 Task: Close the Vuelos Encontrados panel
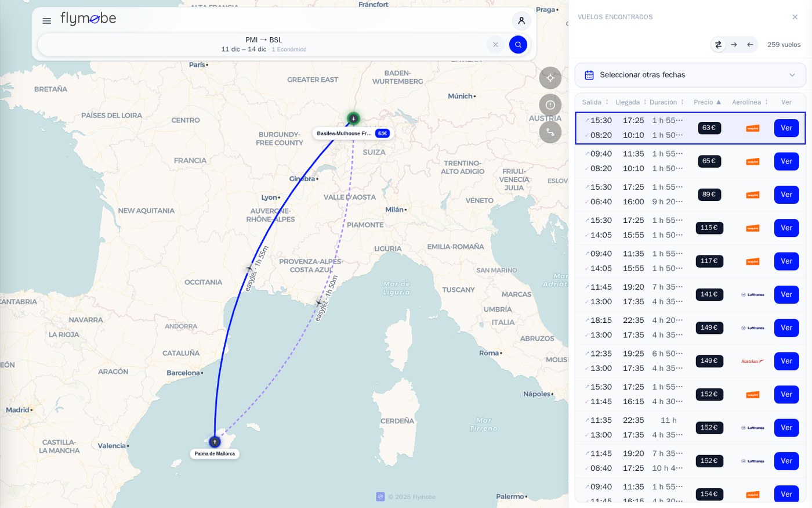coord(795,17)
